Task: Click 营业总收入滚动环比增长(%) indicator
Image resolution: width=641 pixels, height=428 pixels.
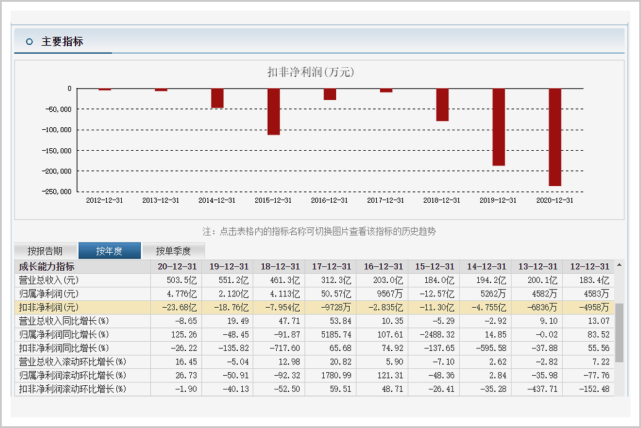Action: 72,362
